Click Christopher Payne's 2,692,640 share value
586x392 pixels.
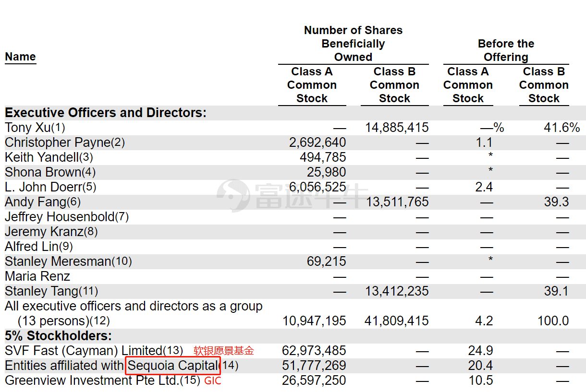coord(317,143)
